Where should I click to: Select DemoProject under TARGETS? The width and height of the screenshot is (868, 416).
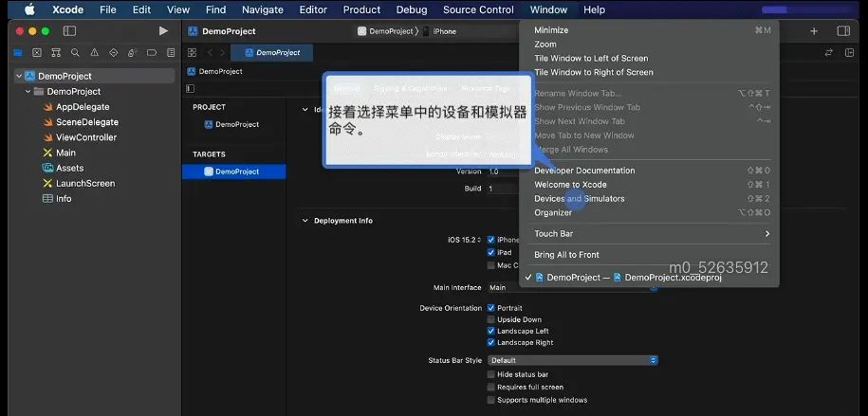tap(234, 172)
